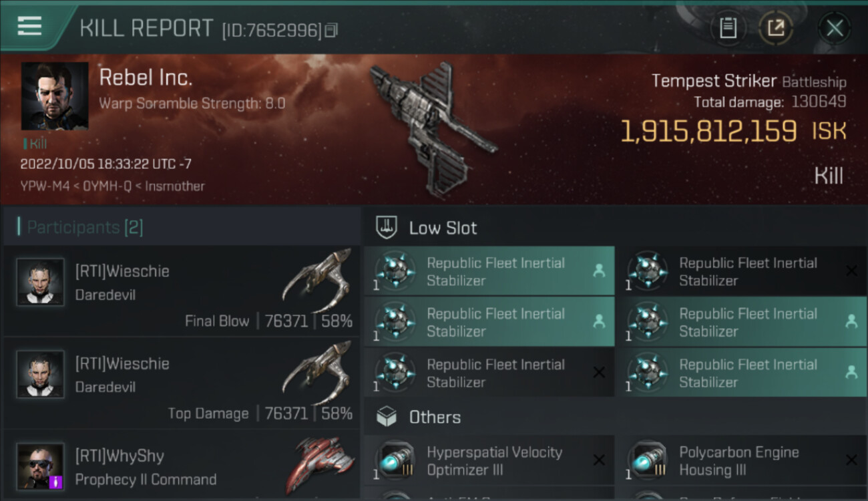Open the Rebel Inc. pilot portrait

[x=55, y=96]
